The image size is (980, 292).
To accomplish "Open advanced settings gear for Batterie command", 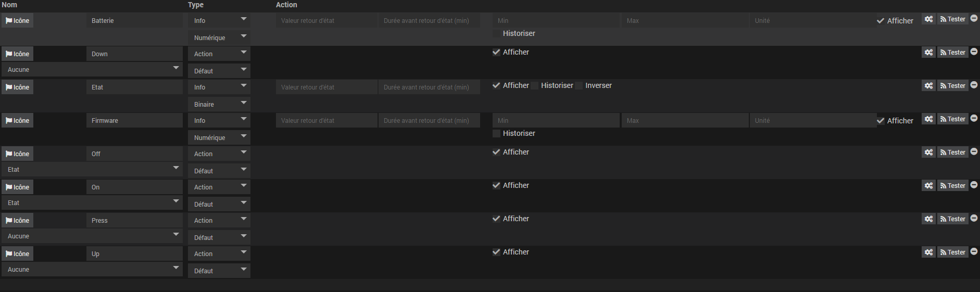I will tap(928, 19).
